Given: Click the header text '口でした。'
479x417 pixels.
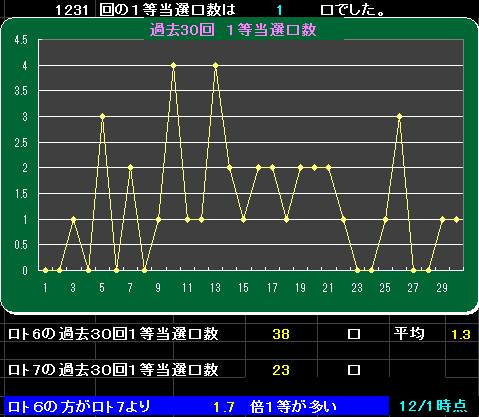Looking at the screenshot, I should [x=353, y=10].
